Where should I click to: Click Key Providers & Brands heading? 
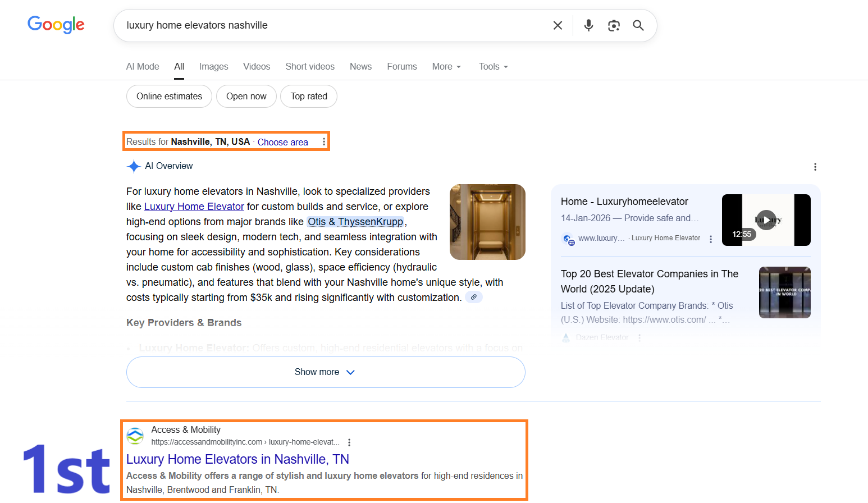[184, 323]
